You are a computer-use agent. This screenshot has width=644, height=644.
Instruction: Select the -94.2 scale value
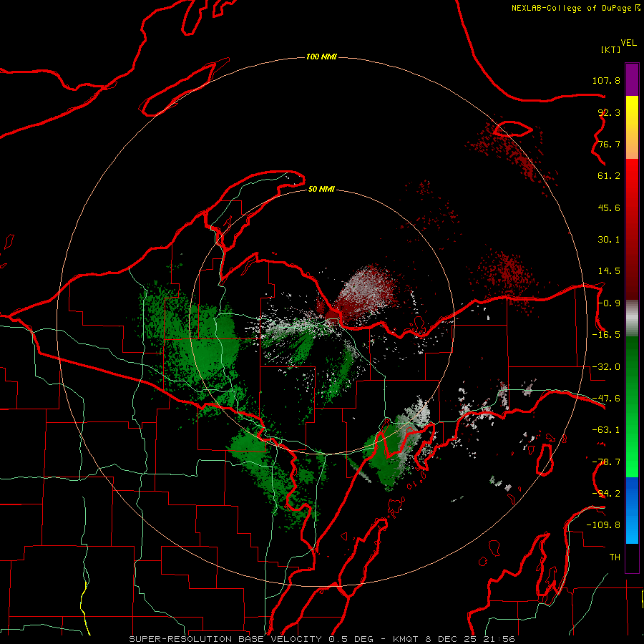pyautogui.click(x=606, y=494)
